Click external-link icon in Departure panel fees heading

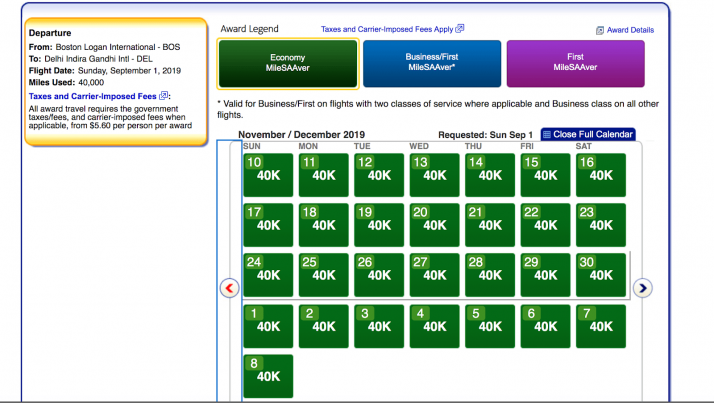coord(164,96)
